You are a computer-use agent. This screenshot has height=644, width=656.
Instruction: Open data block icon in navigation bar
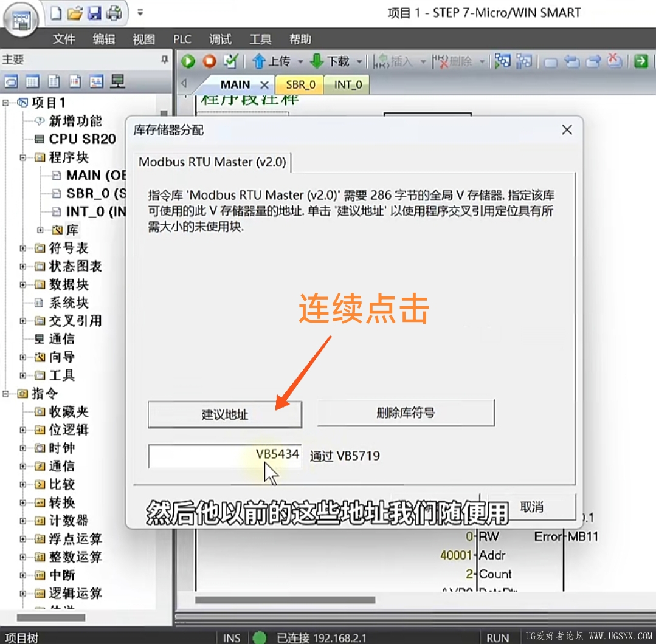pos(54,81)
